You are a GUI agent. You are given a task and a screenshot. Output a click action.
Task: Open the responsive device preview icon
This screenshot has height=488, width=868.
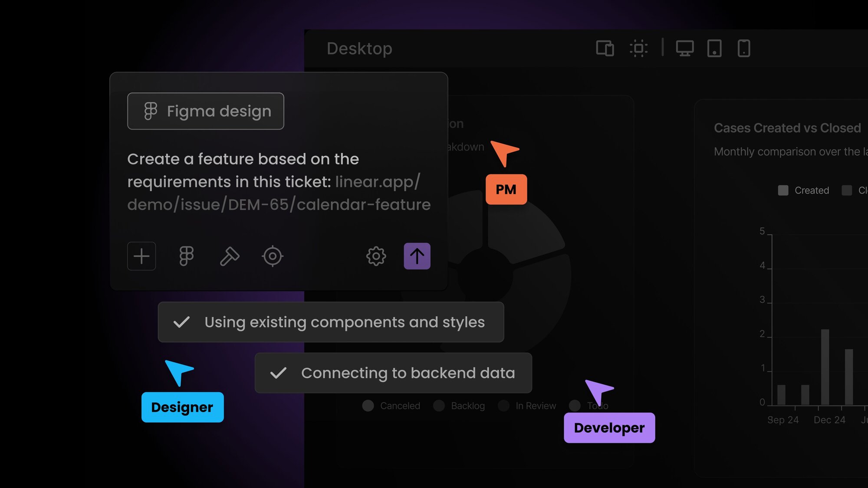[605, 48]
